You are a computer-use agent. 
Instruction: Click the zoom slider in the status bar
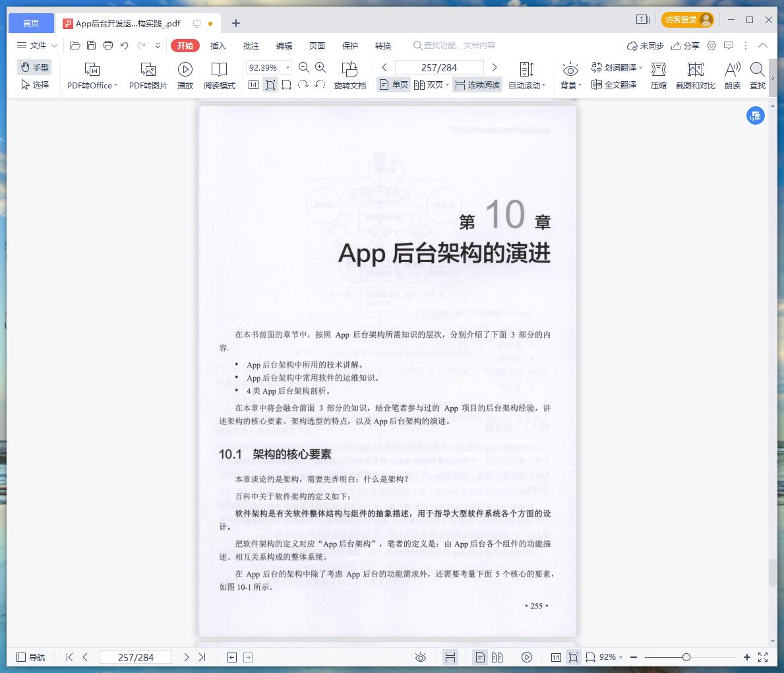[686, 657]
